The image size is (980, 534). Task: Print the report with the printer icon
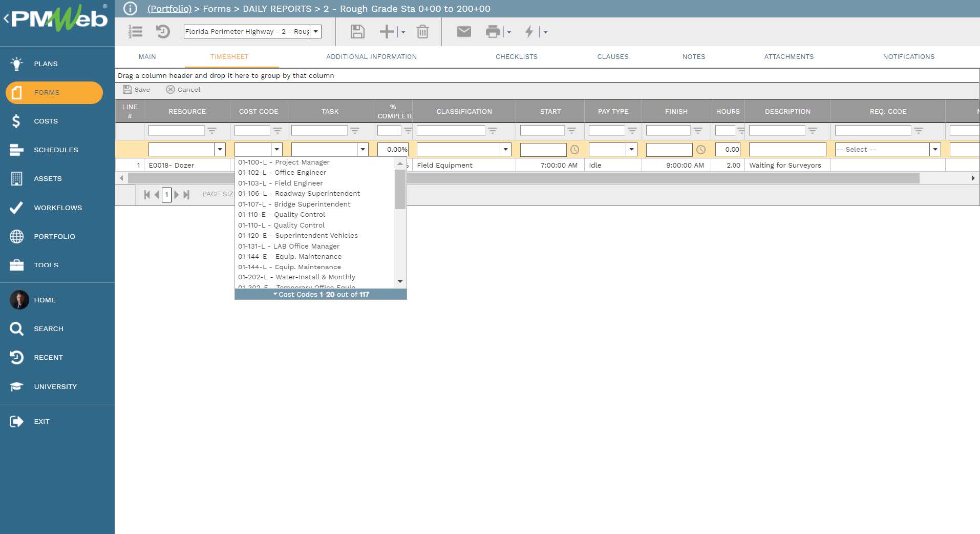point(493,32)
